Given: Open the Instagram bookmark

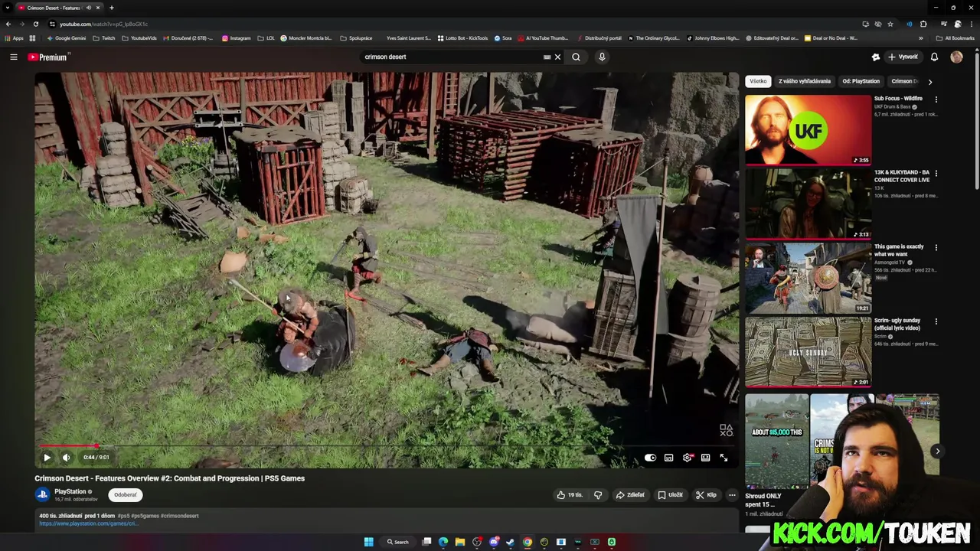Looking at the screenshot, I should coord(236,37).
